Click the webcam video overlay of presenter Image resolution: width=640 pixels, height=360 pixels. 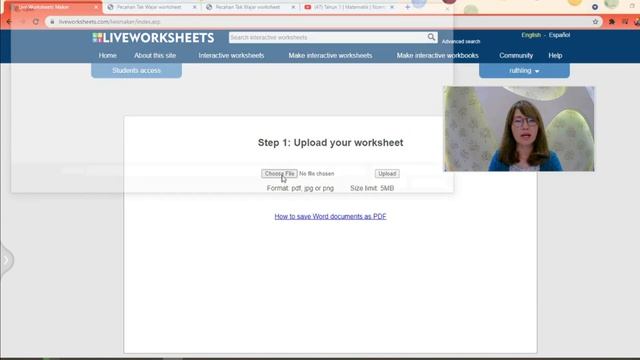[x=519, y=129]
